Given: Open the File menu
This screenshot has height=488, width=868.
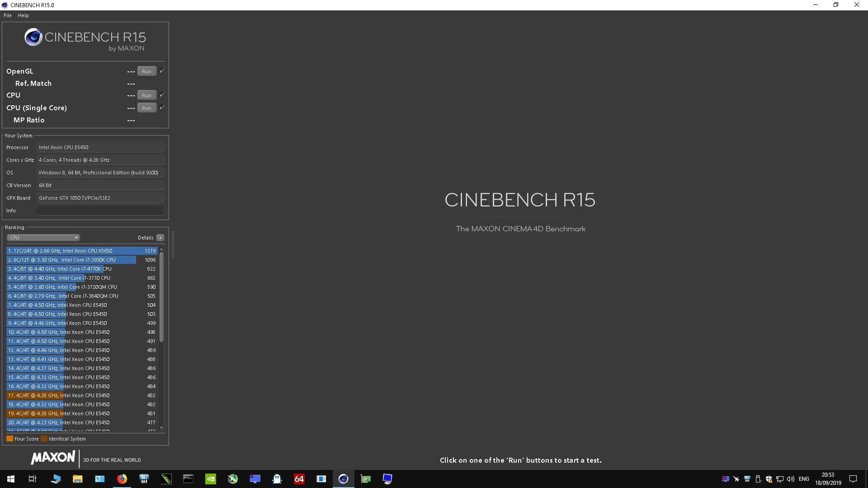Looking at the screenshot, I should point(8,15).
